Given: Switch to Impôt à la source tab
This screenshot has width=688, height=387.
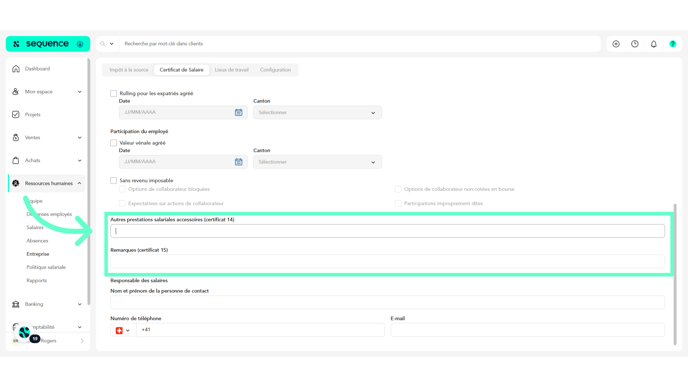Looking at the screenshot, I should (129, 70).
